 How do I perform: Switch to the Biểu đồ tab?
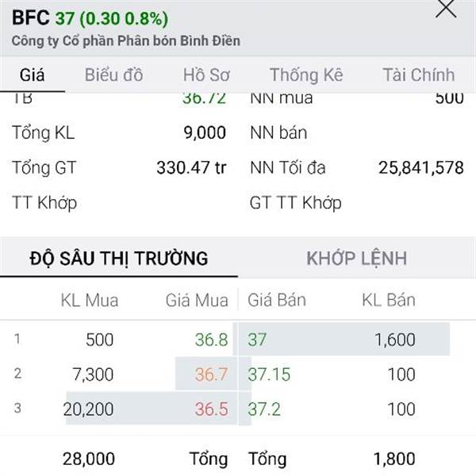pyautogui.click(x=113, y=75)
